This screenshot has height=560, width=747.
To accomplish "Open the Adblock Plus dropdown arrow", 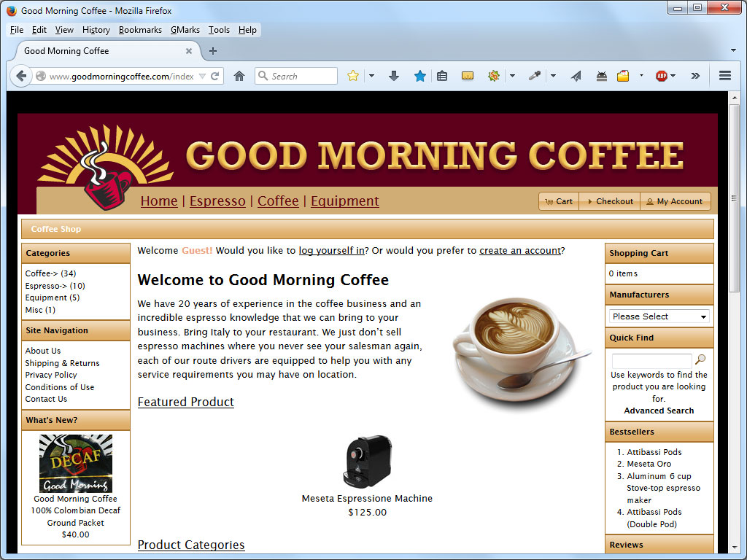I will (673, 76).
